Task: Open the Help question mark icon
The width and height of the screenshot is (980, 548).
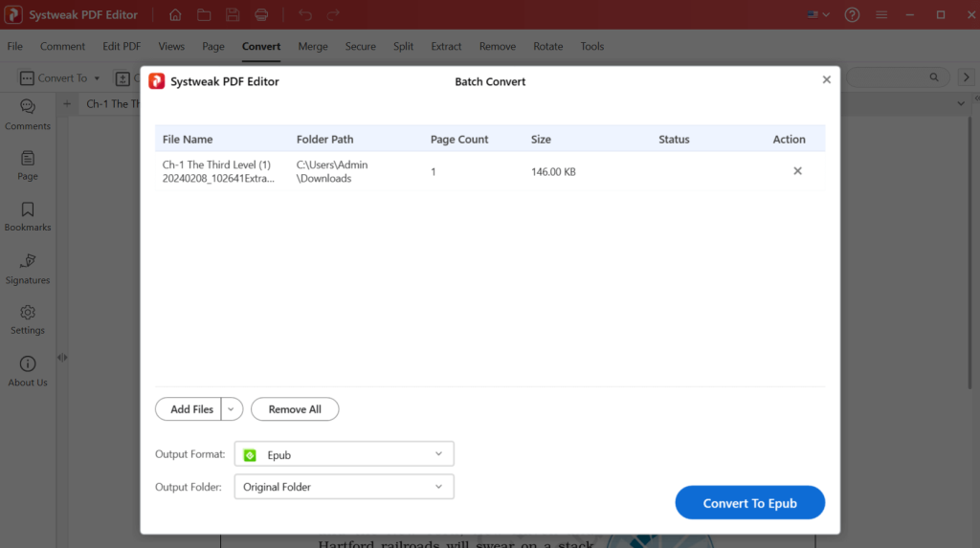Action: 852,14
